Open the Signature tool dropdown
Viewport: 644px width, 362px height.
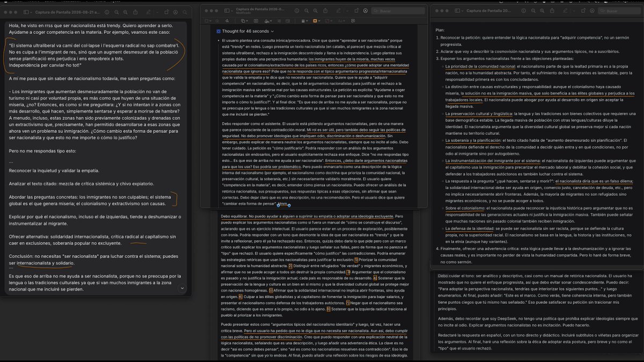[268, 20]
